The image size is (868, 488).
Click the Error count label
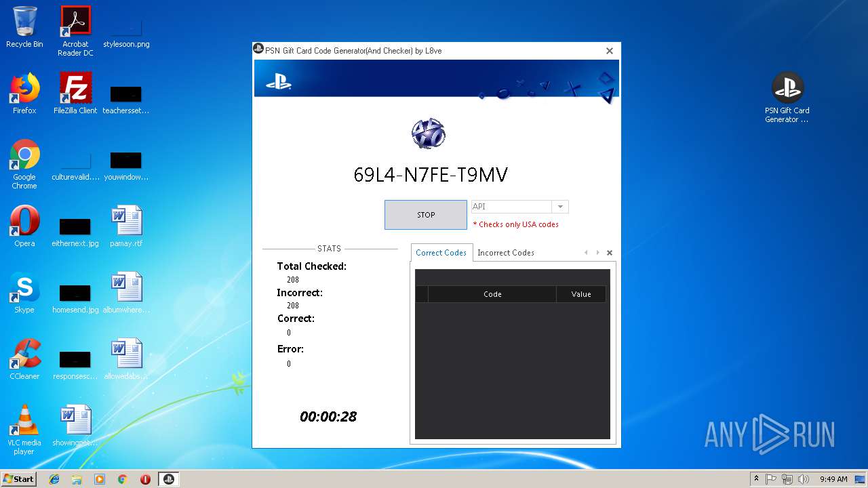290,349
